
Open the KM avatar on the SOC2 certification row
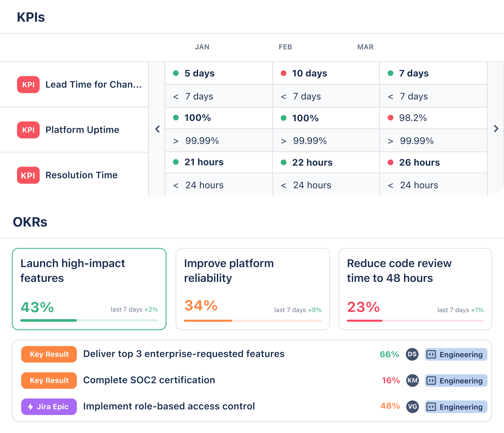412,380
